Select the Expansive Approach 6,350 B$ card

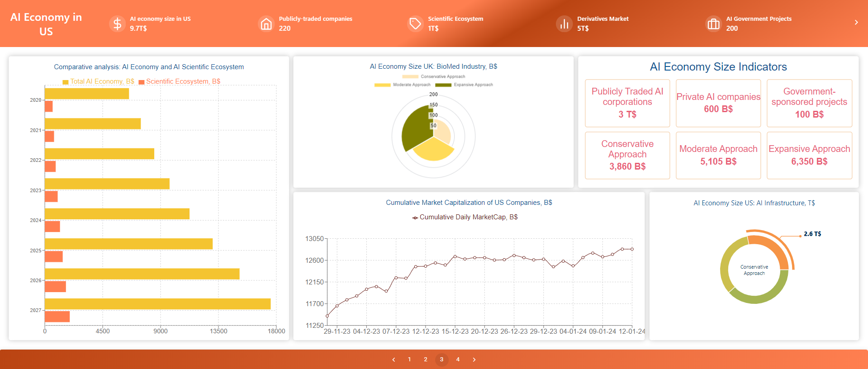pyautogui.click(x=809, y=155)
